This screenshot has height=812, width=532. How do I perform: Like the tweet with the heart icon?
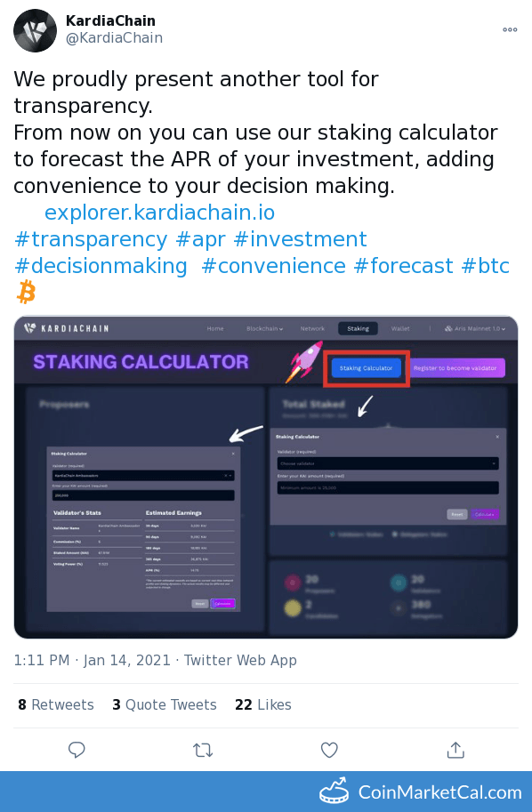tap(329, 750)
